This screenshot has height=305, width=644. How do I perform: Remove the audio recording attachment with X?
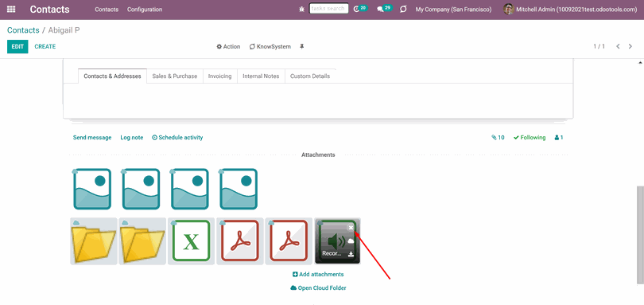pyautogui.click(x=351, y=227)
